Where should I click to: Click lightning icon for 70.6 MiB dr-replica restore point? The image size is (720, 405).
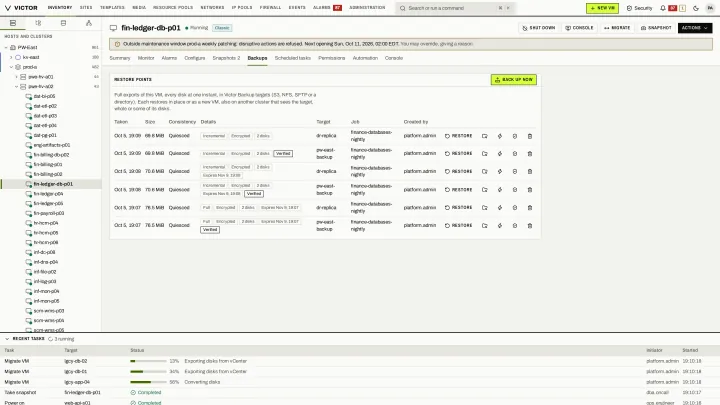pos(500,171)
